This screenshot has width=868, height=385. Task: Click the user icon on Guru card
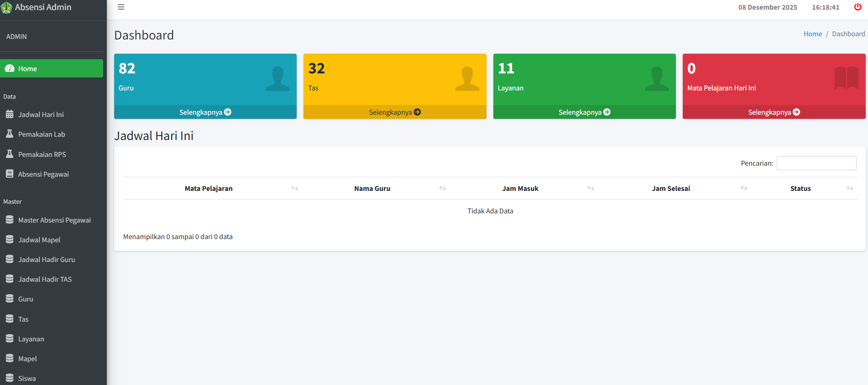(277, 78)
